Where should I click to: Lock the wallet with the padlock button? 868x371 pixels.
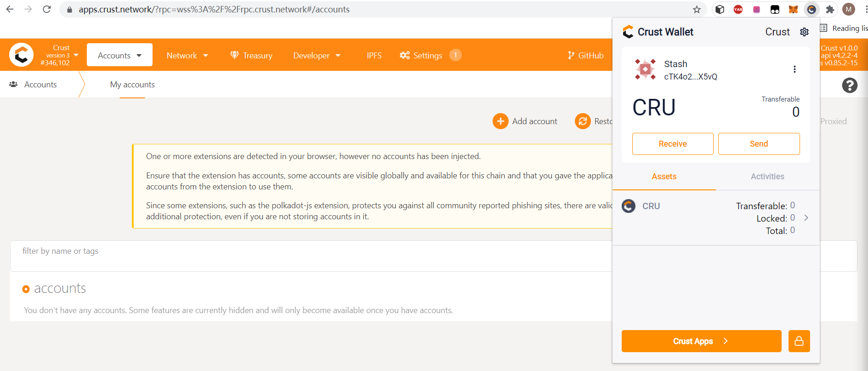[x=799, y=341]
